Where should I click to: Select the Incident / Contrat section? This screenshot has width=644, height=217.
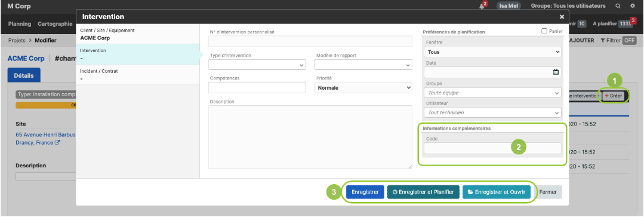[x=138, y=75]
